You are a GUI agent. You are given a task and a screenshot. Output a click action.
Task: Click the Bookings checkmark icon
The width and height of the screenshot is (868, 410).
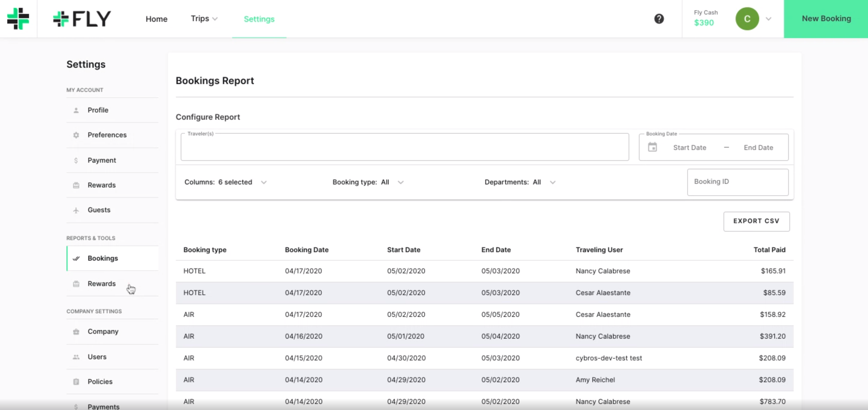(76, 259)
